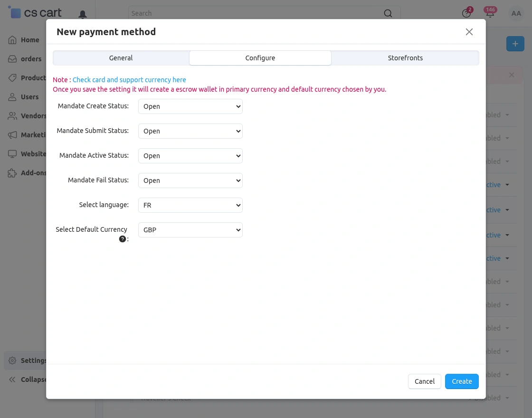Switch to the General tab

pos(121,58)
